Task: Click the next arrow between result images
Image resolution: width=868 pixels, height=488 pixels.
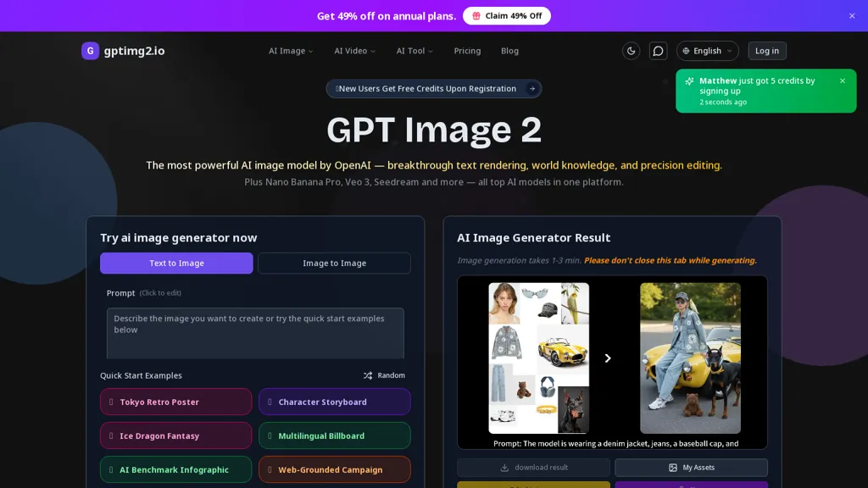Action: point(607,358)
